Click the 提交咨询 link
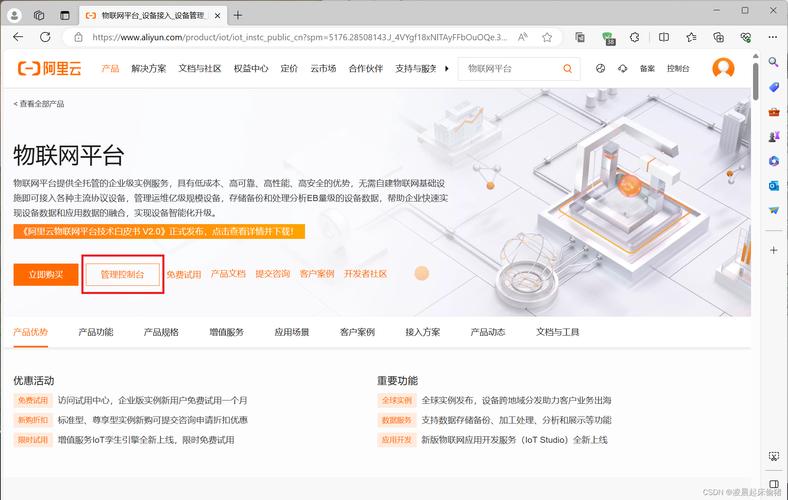 (272, 274)
